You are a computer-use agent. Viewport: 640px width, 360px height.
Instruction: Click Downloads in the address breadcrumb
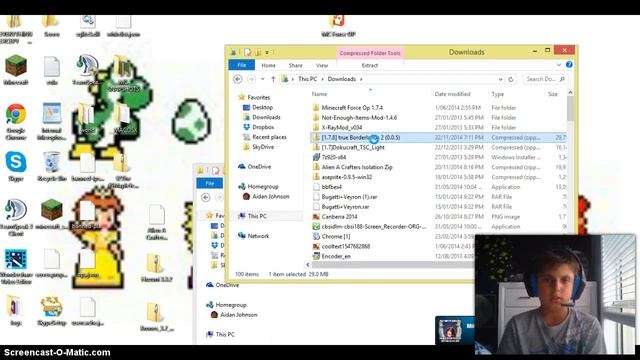click(342, 79)
